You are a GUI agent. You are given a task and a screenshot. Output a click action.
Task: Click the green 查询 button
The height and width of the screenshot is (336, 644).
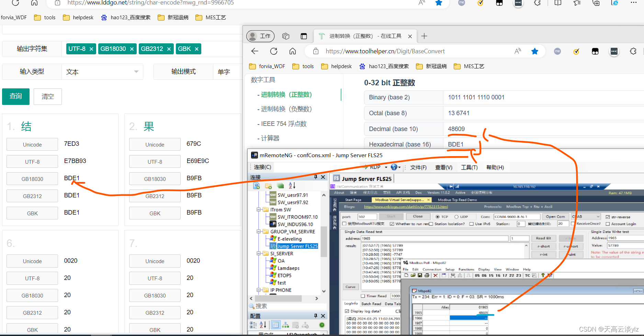pos(16,96)
